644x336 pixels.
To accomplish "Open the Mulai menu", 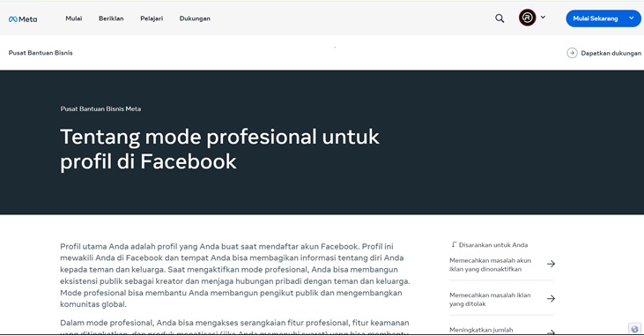I will 74,19.
